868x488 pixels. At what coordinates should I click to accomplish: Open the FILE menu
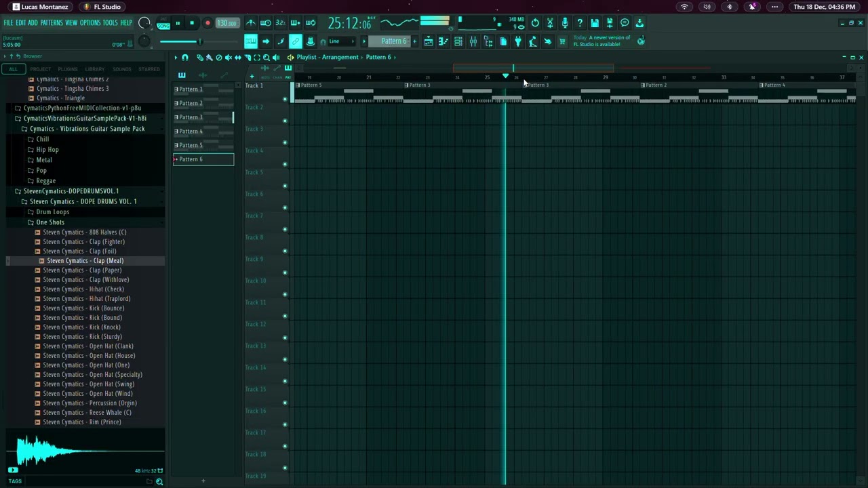(8, 23)
